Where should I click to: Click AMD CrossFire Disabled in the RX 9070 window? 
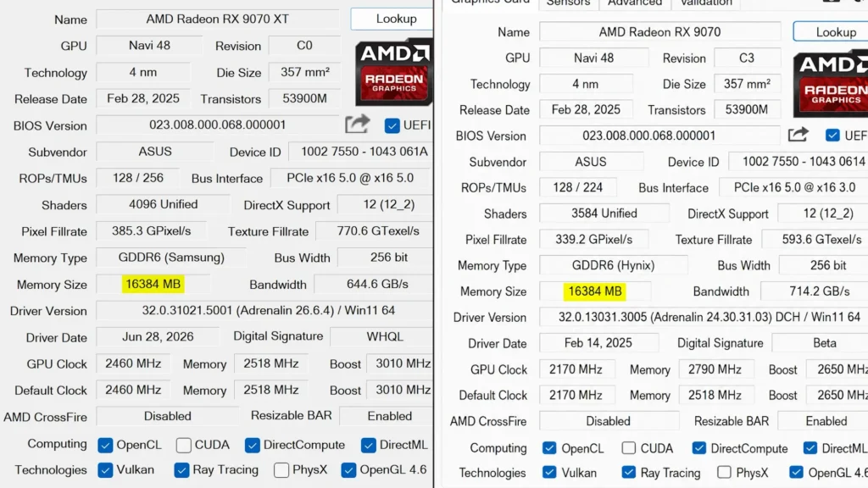(x=609, y=422)
